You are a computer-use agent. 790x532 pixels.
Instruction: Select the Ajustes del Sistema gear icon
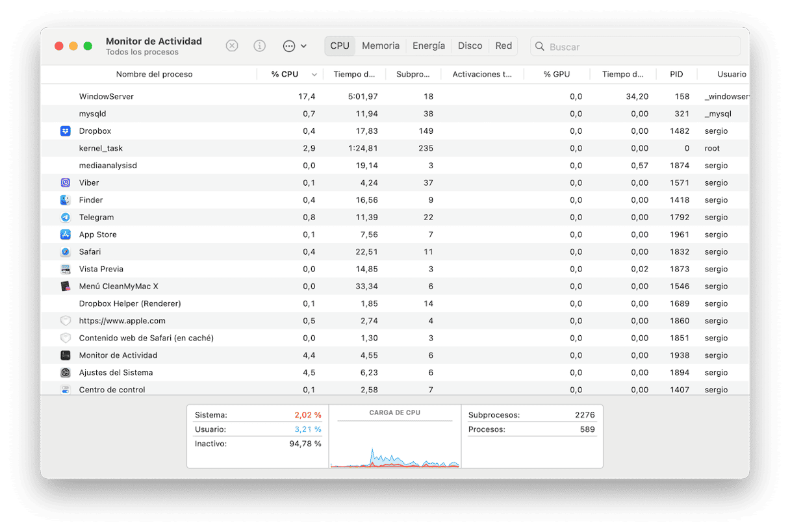[66, 372]
